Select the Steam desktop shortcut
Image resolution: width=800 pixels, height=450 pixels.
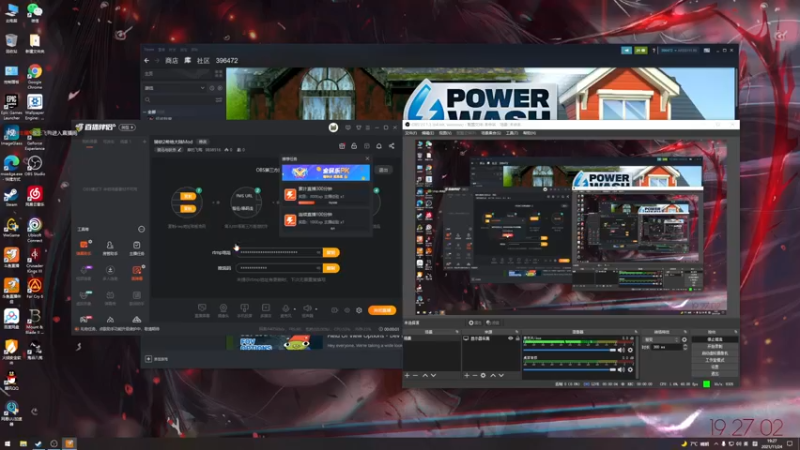coord(11,197)
